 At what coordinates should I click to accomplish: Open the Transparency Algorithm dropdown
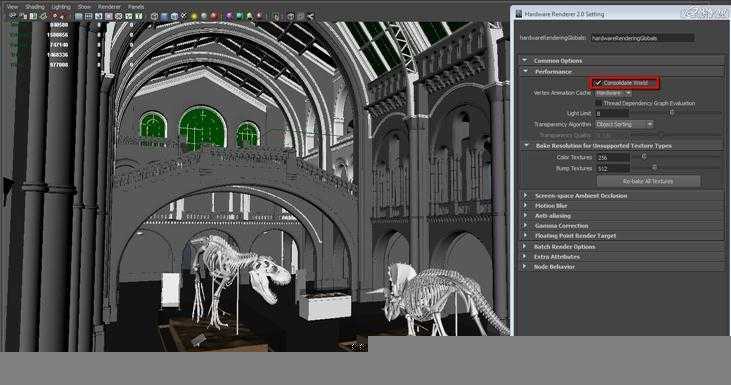pyautogui.click(x=624, y=124)
